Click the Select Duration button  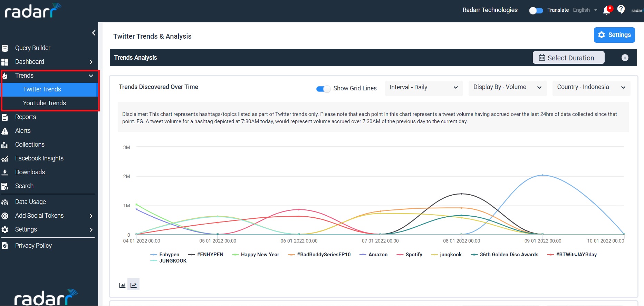point(568,58)
